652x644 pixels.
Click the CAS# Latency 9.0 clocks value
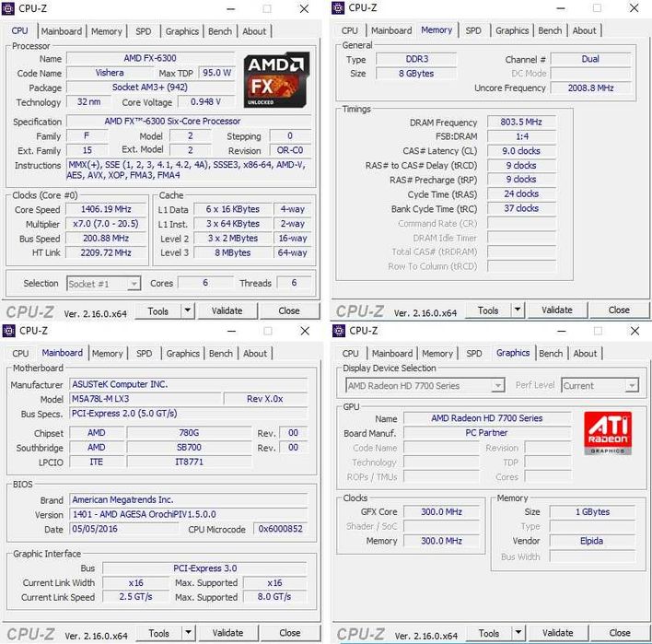click(x=521, y=150)
